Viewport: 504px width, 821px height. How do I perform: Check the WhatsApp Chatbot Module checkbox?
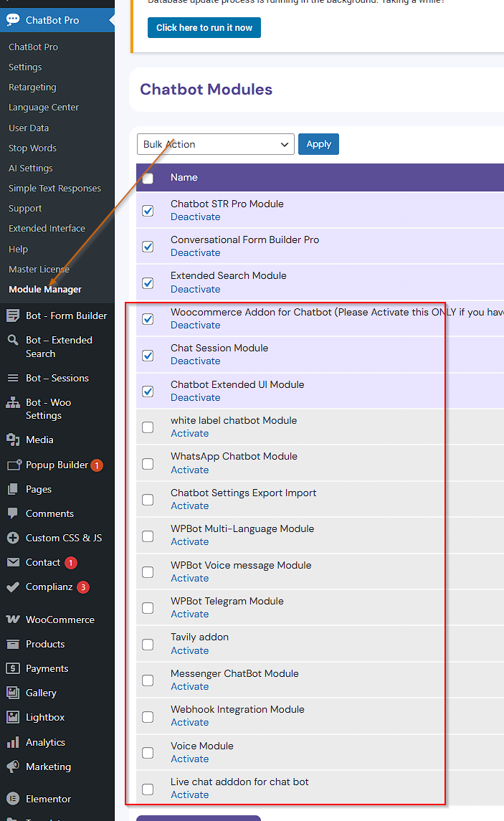(148, 464)
